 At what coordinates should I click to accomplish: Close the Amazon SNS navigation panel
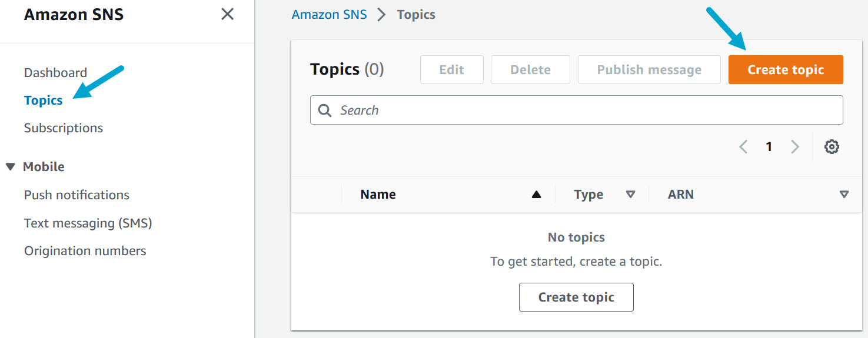click(x=227, y=14)
